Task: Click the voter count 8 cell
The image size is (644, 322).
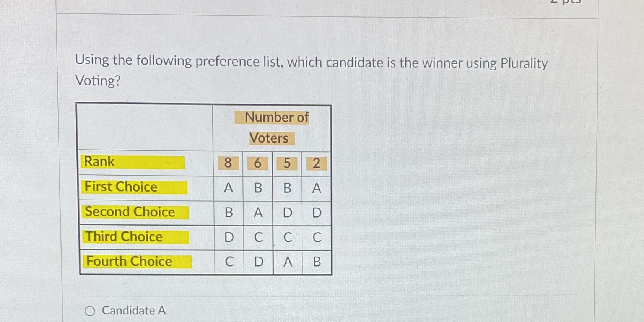Action: pyautogui.click(x=228, y=163)
